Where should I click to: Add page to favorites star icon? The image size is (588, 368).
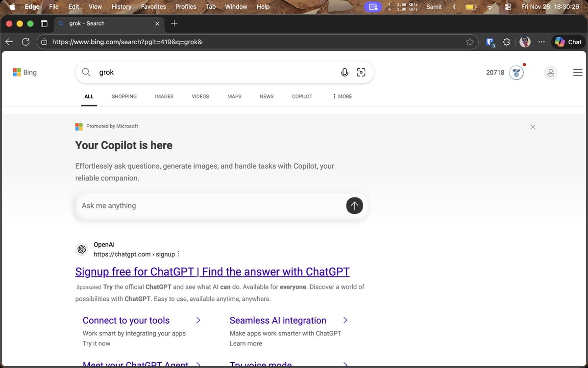coord(470,42)
